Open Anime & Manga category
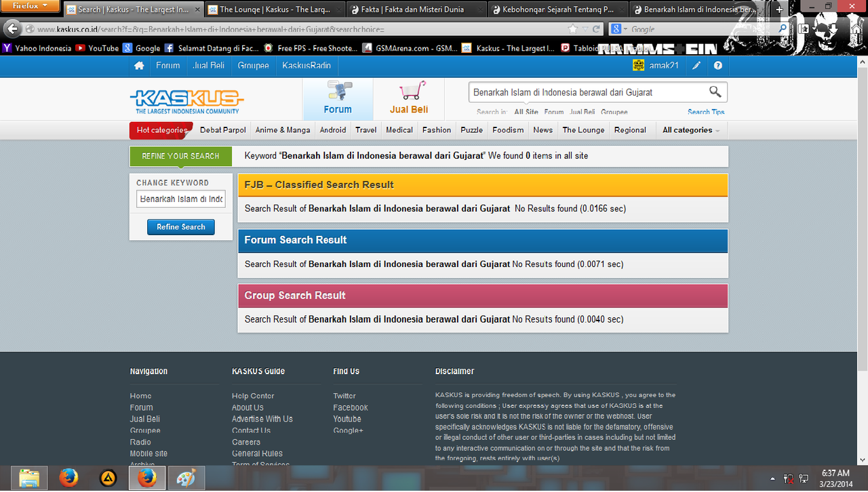Viewport: 868px width, 492px height. [x=283, y=130]
